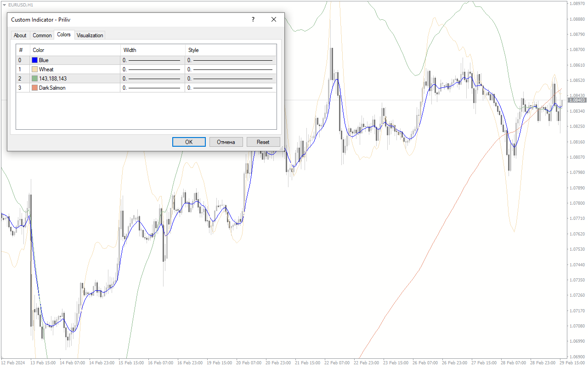The width and height of the screenshot is (588, 368).
Task: Click the chart menu triangle beside EURUSD,H1
Action: click(5, 4)
